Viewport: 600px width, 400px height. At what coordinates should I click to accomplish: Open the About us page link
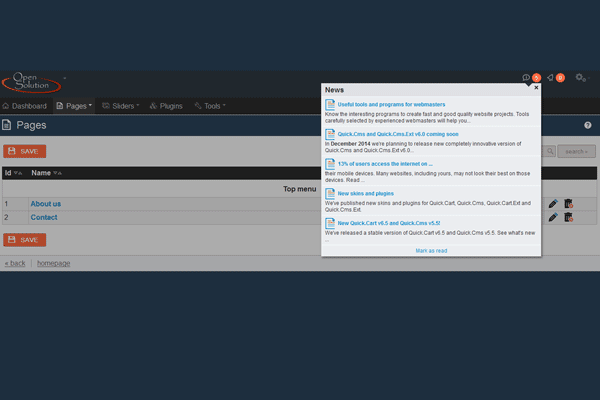click(x=45, y=203)
